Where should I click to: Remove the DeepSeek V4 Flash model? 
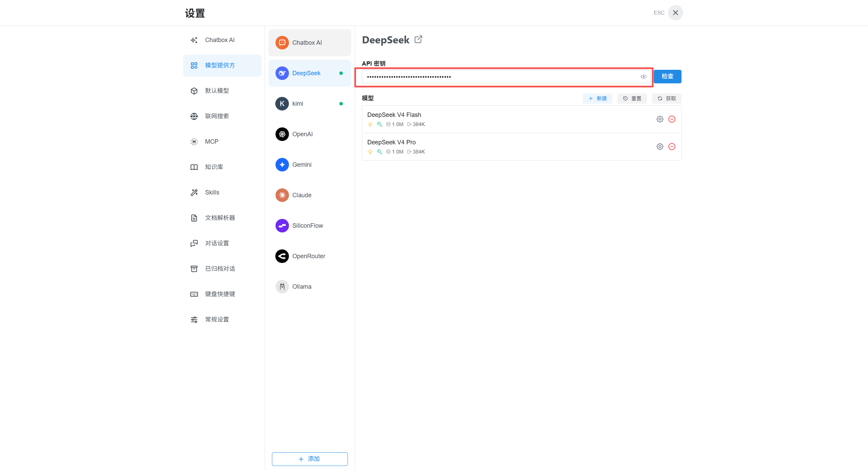click(x=672, y=119)
